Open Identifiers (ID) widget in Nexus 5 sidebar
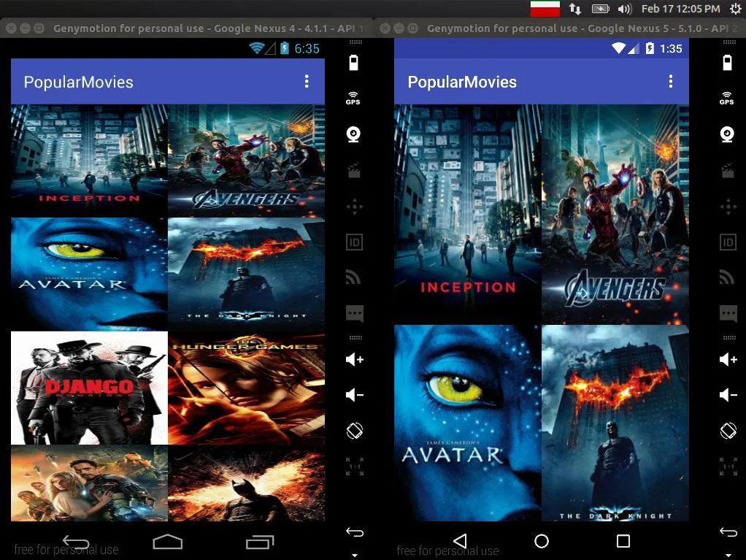Viewport: 746px width, 560px height. tap(728, 242)
